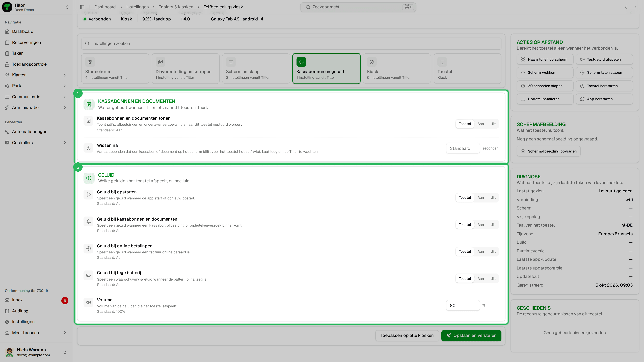Set Geluid bij online betalingen to Uit
Image resolution: width=644 pixels, height=362 pixels.
tap(493, 252)
